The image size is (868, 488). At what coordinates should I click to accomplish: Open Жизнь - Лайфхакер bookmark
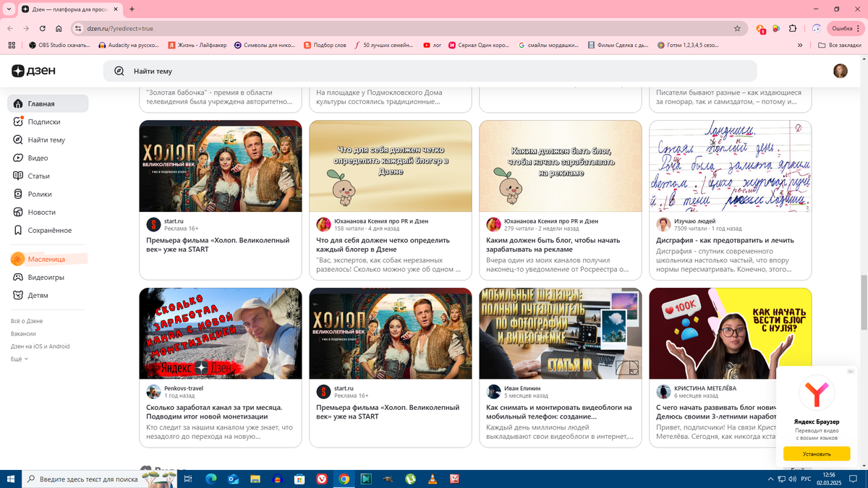(x=197, y=45)
